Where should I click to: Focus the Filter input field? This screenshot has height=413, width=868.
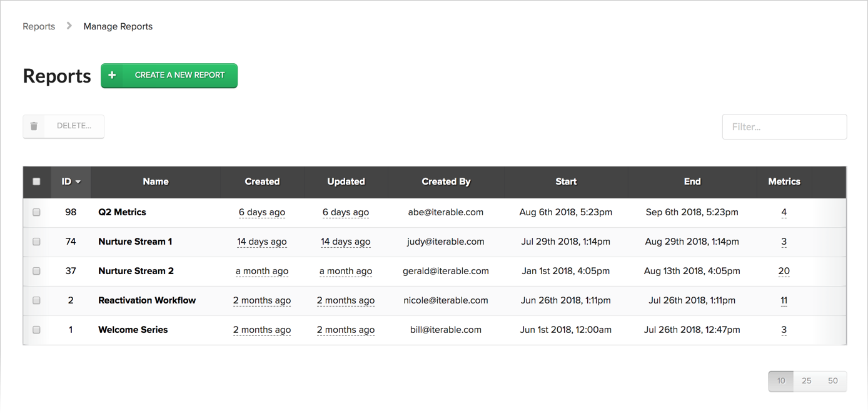tap(784, 126)
